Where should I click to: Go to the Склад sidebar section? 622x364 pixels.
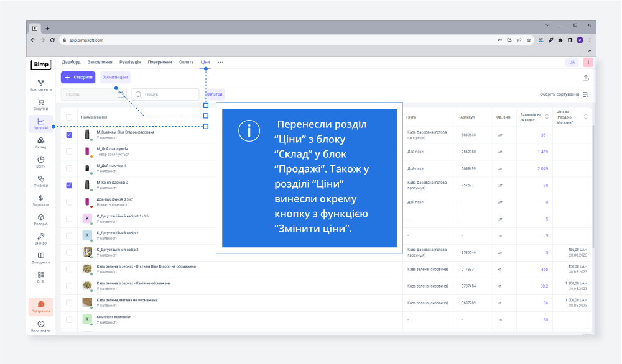[40, 143]
